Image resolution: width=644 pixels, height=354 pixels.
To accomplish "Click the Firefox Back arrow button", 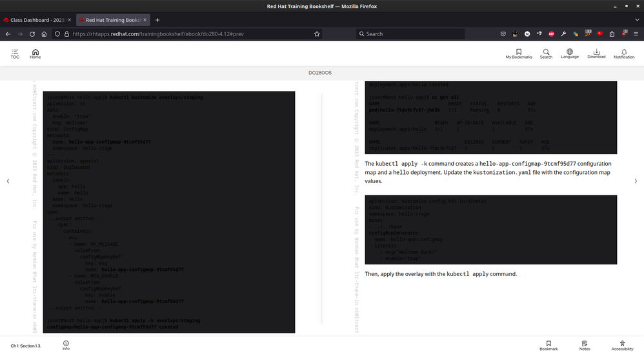I will (x=8, y=34).
